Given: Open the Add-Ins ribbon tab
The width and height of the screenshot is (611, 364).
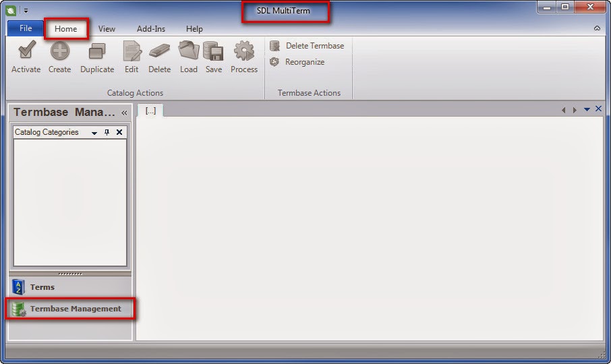Looking at the screenshot, I should (151, 29).
